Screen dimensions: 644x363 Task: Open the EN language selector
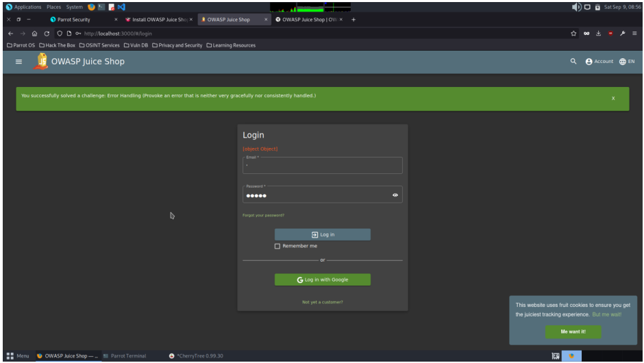627,61
